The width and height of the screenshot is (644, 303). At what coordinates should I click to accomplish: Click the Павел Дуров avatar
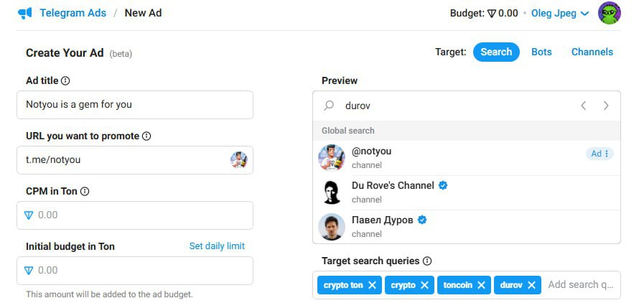[332, 227]
